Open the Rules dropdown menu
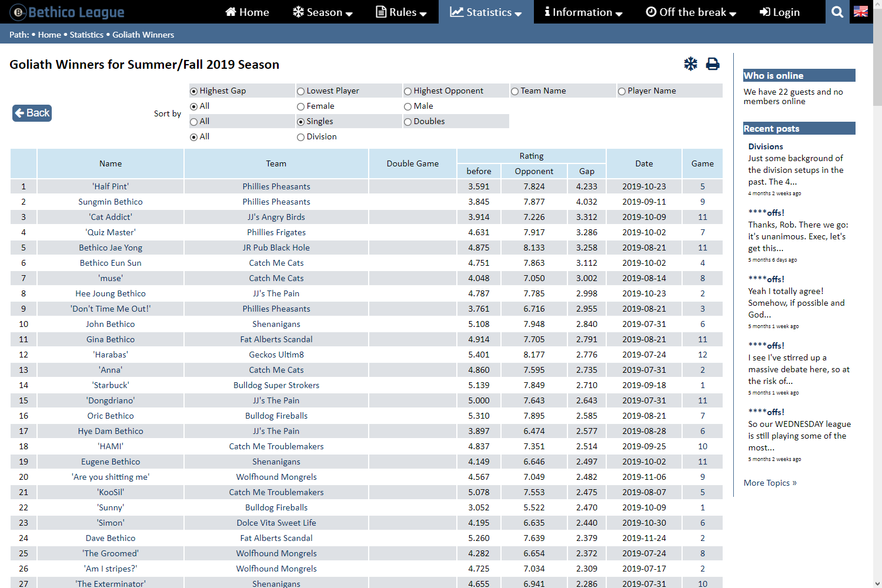Screen dimensions: 882x588 [x=402, y=12]
